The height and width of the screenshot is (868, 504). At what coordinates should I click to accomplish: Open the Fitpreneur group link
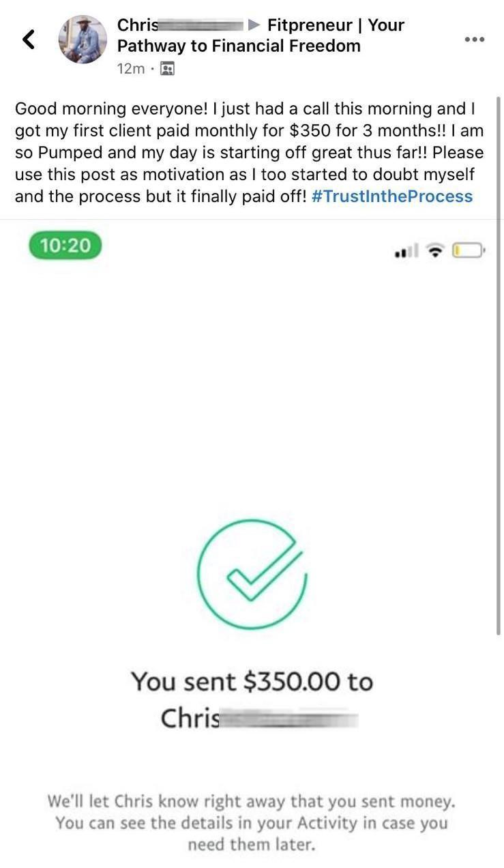click(x=261, y=36)
